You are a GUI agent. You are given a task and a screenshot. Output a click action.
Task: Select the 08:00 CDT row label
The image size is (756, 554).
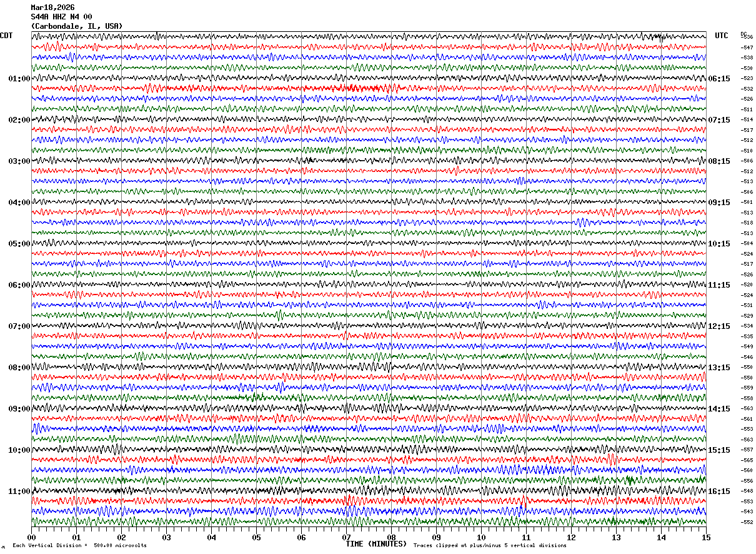tap(19, 368)
